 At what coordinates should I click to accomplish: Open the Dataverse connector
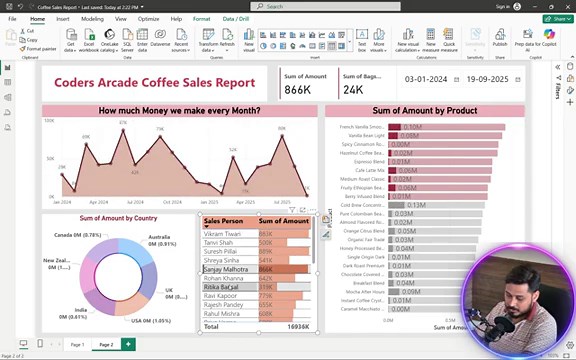click(x=160, y=38)
